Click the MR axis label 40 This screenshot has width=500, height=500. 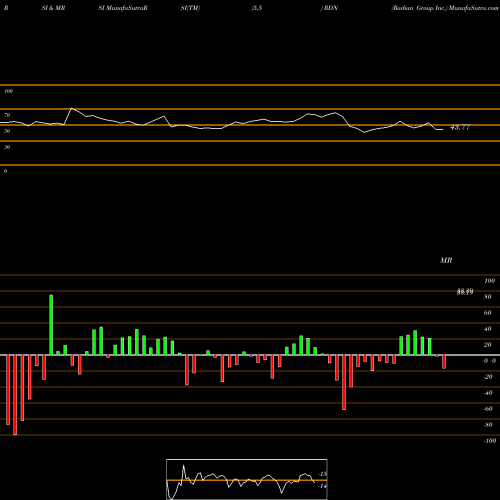488,329
